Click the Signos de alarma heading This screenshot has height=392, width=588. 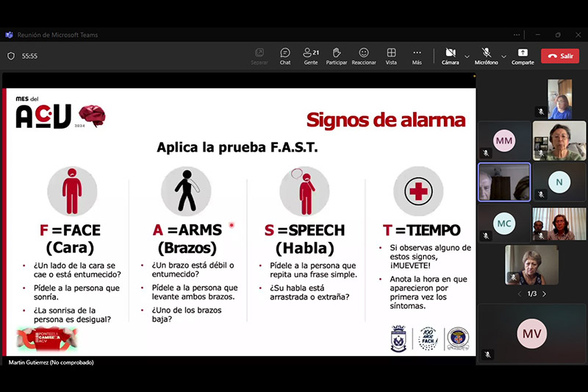pyautogui.click(x=386, y=120)
